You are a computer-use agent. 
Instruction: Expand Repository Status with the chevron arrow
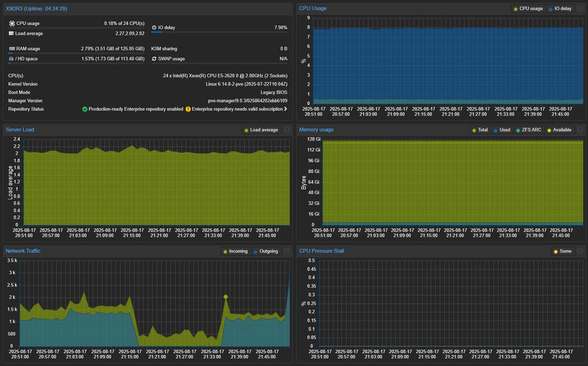(285, 109)
